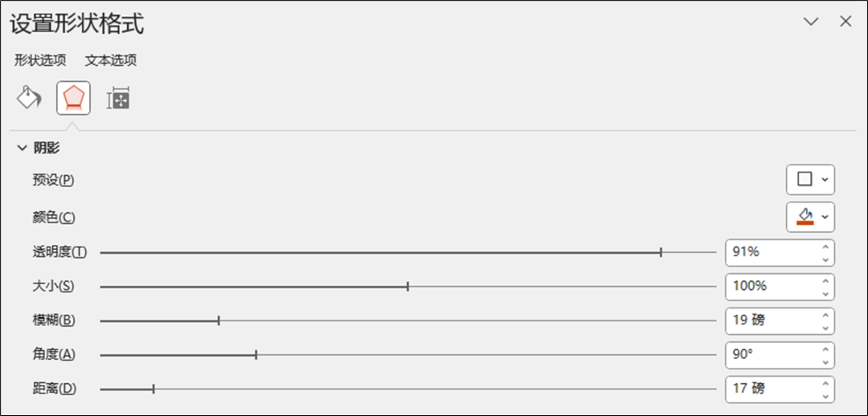Image resolution: width=868 pixels, height=416 pixels.
Task: Open the pane options chevron menu
Action: click(x=811, y=22)
